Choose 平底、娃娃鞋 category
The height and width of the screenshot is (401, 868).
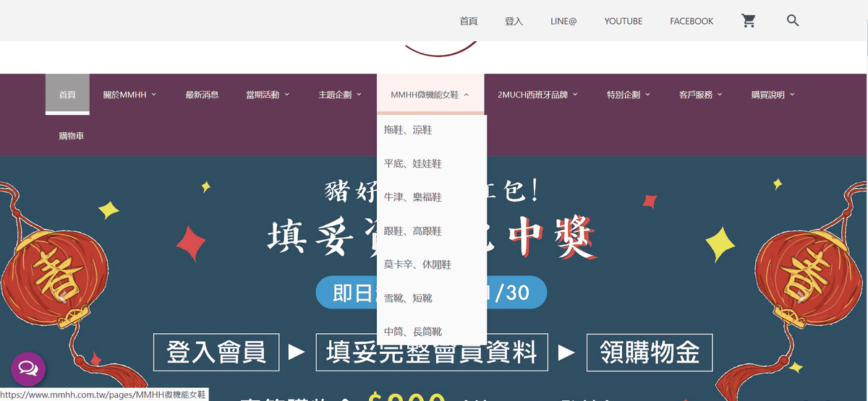(x=412, y=164)
